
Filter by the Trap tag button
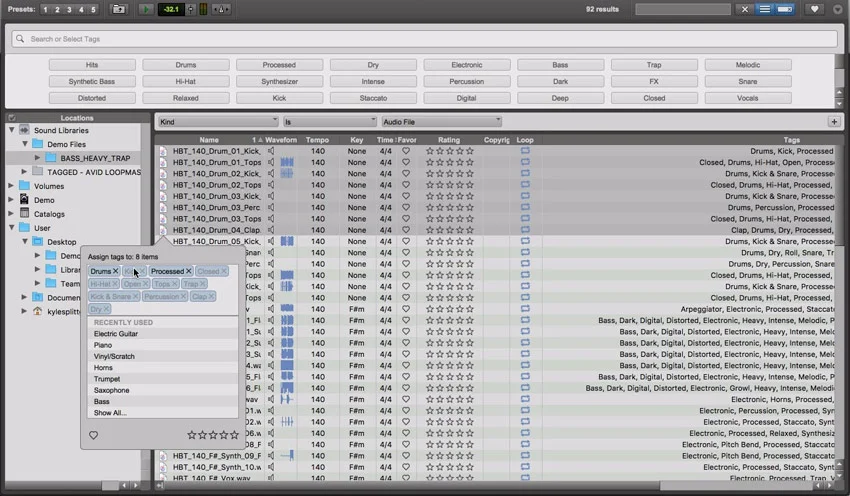point(654,65)
